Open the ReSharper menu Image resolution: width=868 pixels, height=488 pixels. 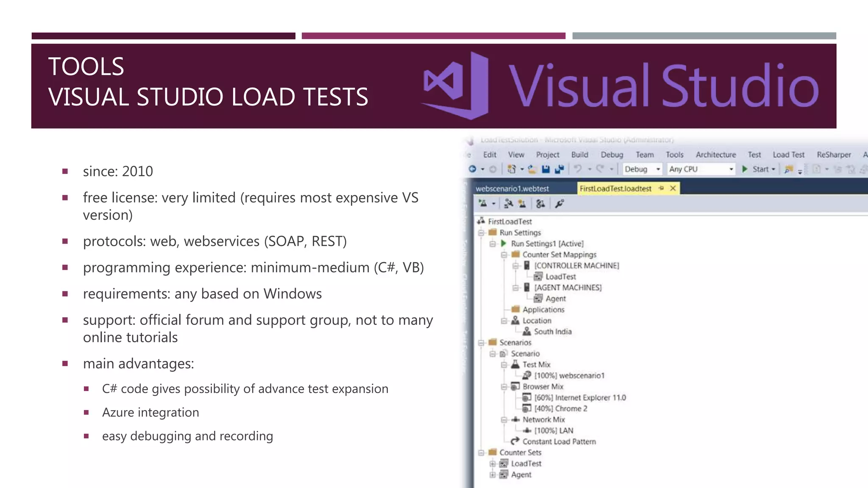tap(834, 155)
